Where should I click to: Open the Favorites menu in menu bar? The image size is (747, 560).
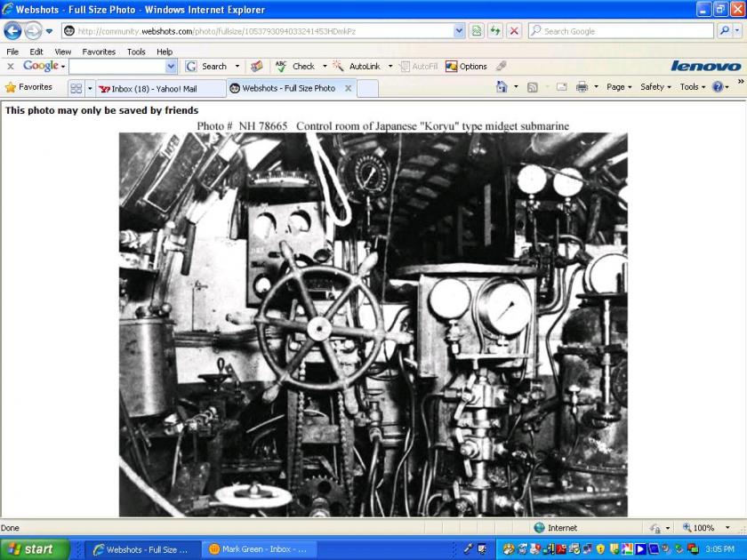(99, 52)
